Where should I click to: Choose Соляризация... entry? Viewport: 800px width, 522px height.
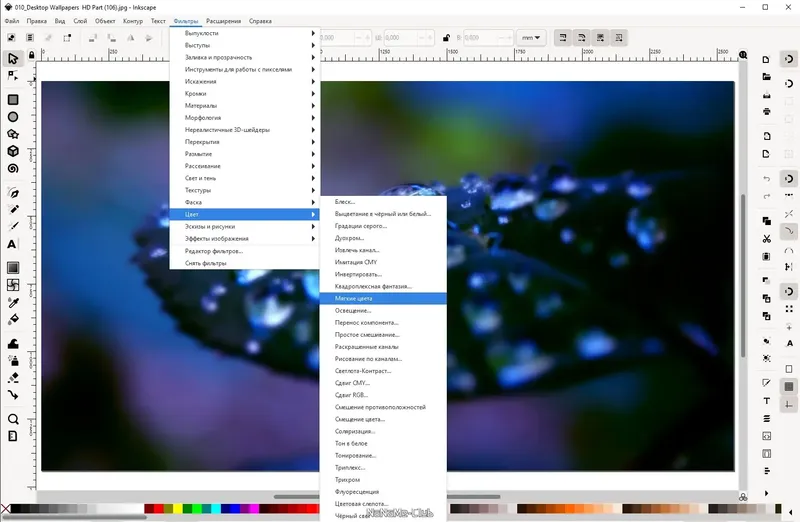(x=383, y=432)
